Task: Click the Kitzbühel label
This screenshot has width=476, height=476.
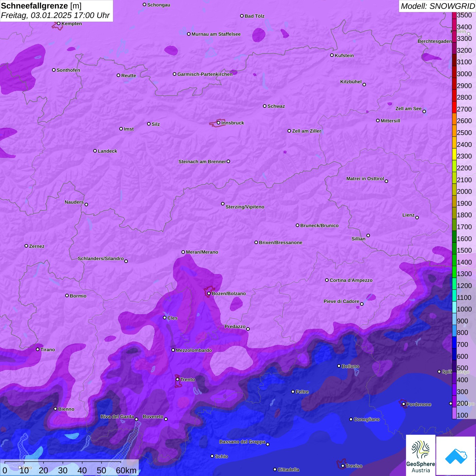Action: click(351, 82)
